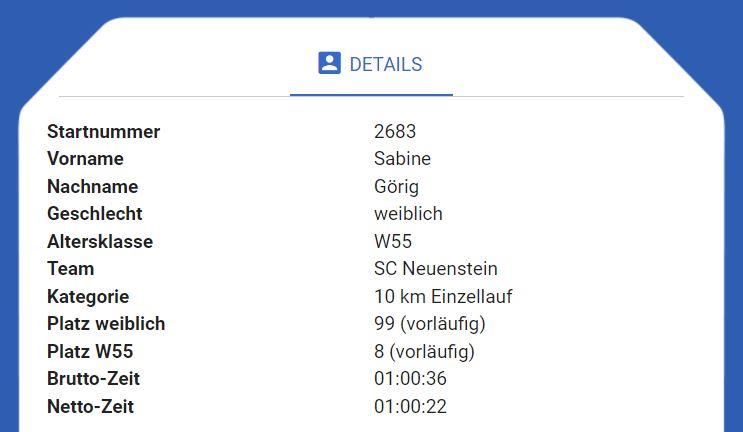Click the rank 99 (vorläufig)
Viewport: 743px width, 432px height.
(x=430, y=324)
